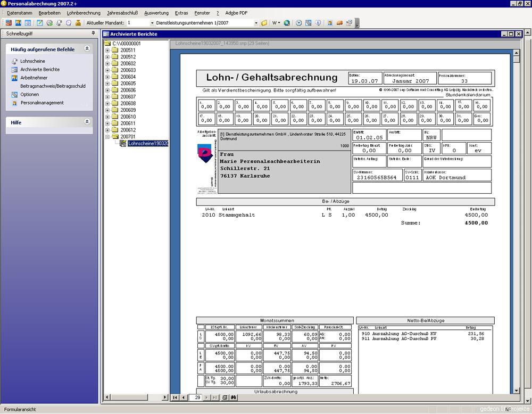Open the Mandant number dropdown

[x=152, y=23]
